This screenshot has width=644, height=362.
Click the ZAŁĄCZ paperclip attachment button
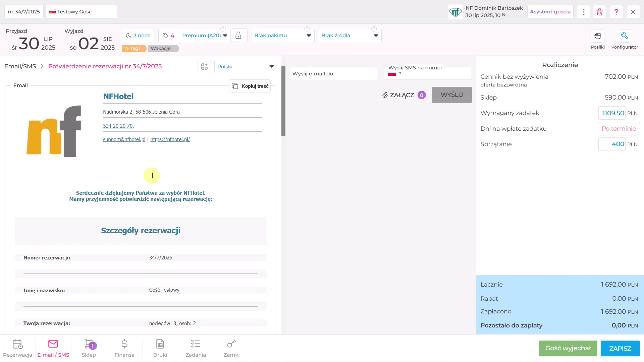tap(404, 95)
